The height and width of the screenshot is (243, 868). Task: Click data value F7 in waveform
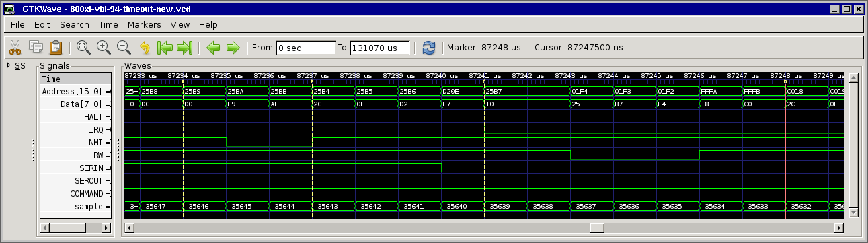(x=448, y=104)
